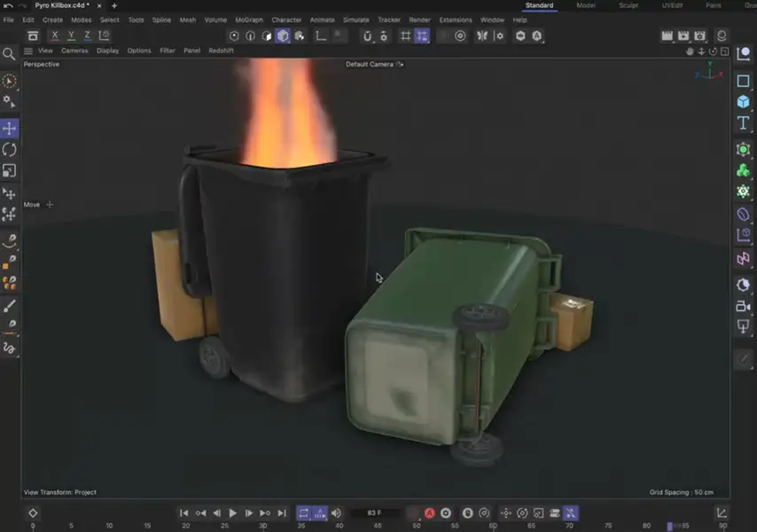Add a Cube primitive from the right palette
757x532 pixels.
click(x=743, y=101)
